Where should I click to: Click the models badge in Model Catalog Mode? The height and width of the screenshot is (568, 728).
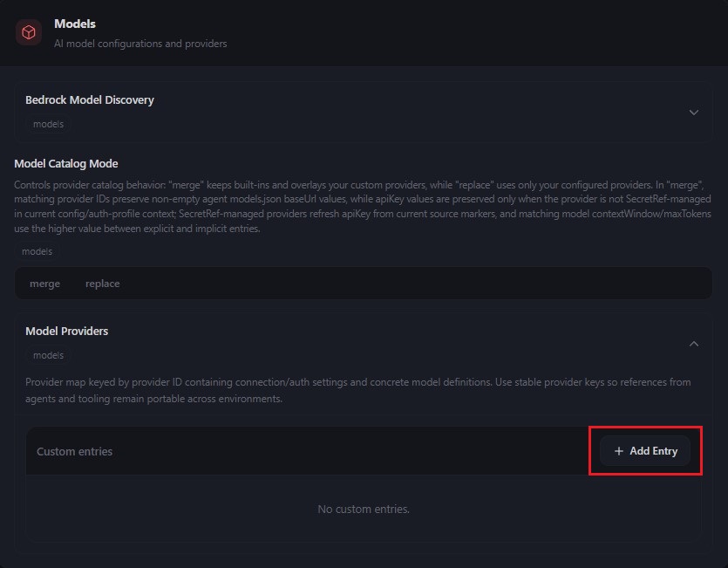point(37,251)
